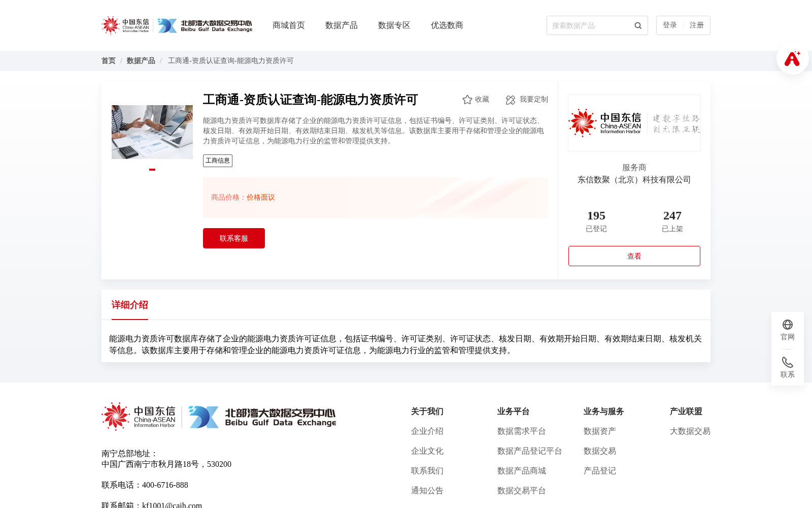Image resolution: width=812 pixels, height=508 pixels.
Task: Open footer link 通知公告
Action: tap(427, 491)
